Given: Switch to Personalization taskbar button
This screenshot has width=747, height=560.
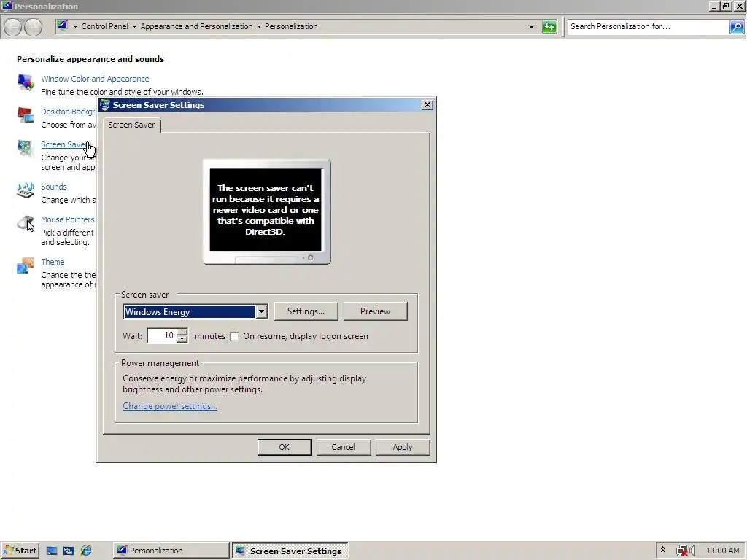Looking at the screenshot, I should pyautogui.click(x=171, y=551).
